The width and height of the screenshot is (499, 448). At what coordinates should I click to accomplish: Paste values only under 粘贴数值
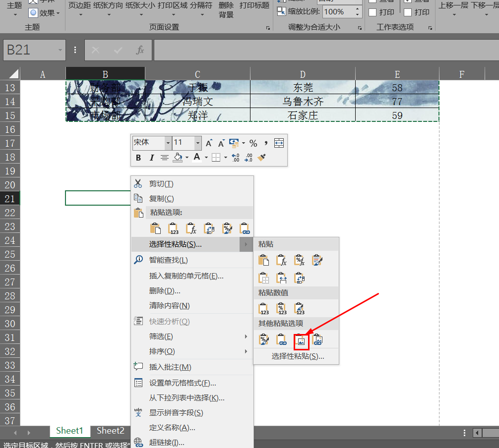[x=263, y=308]
